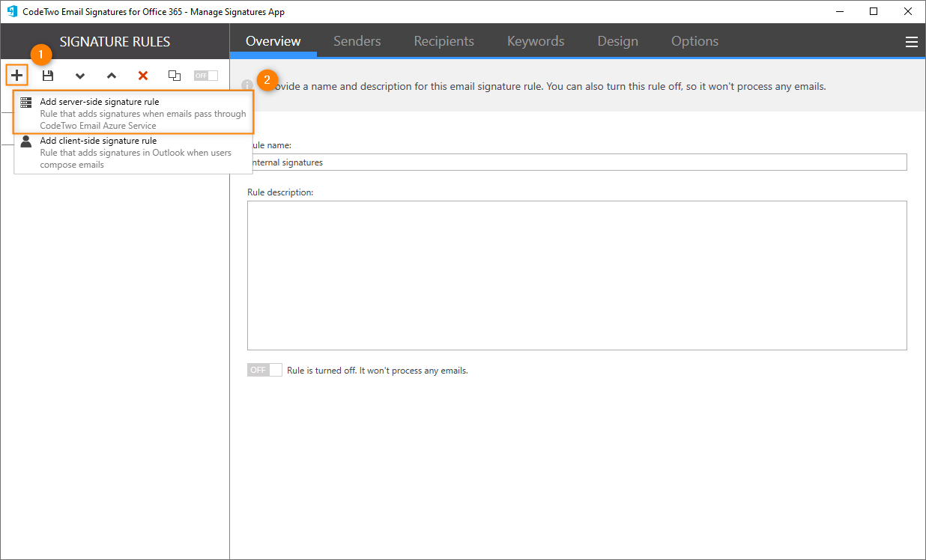Select the client-side signature rule icon
The image size is (926, 560).
point(25,141)
